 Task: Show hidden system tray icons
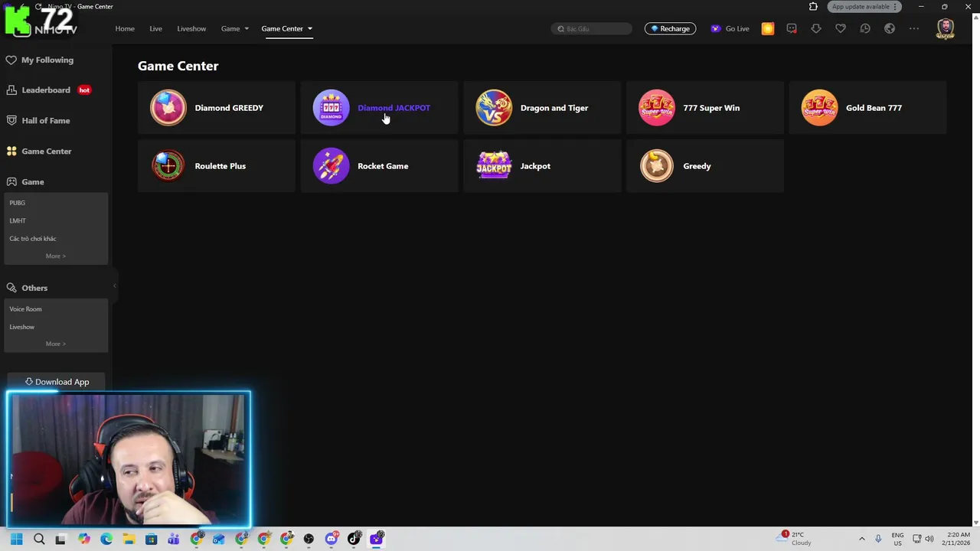tap(861, 539)
